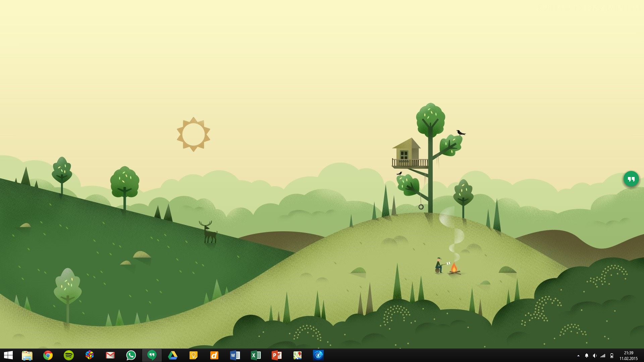
Task: Launch WhatsApp from the taskbar
Action: [131, 355]
